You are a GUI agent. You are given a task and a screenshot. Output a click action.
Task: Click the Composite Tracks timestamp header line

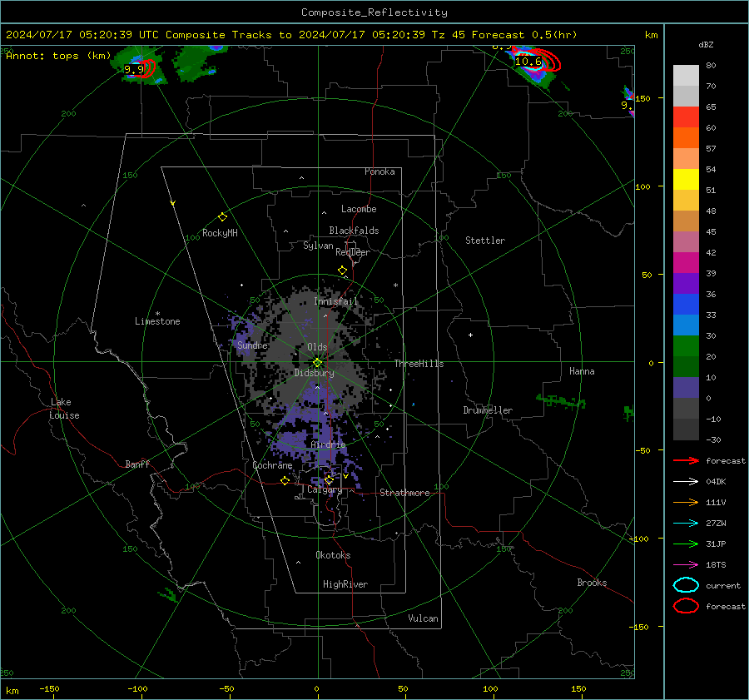point(291,35)
